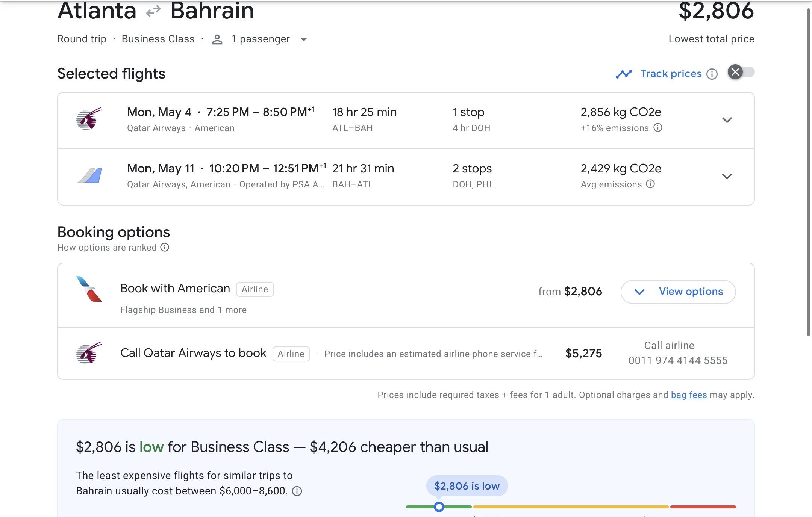812x517 pixels.
Task: Click View options for American
Action: [x=678, y=292]
